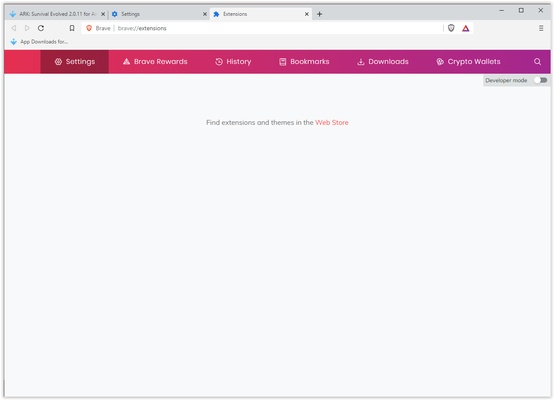Image resolution: width=554 pixels, height=400 pixels.
Task: Go back with the browser back arrow
Action: point(14,28)
